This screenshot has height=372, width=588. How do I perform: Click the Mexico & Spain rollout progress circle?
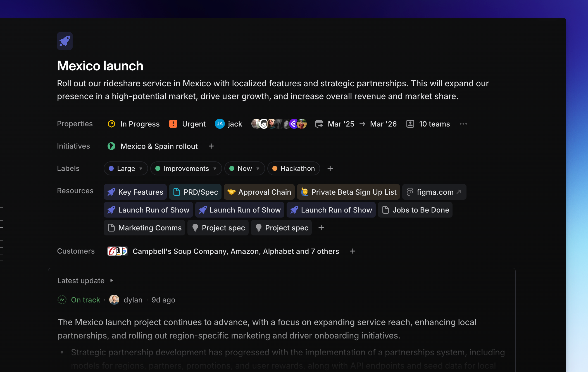(111, 146)
